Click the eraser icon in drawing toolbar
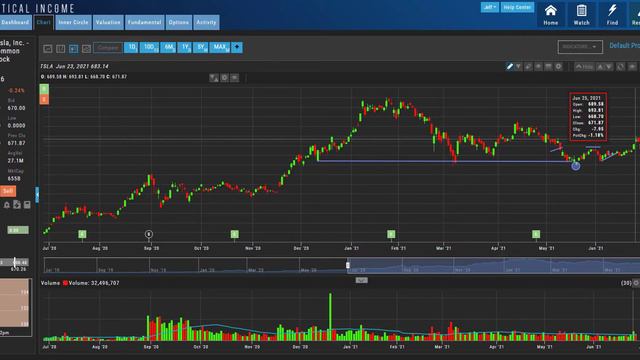Screen dimensions: 640x360 pyautogui.click(x=528, y=67)
